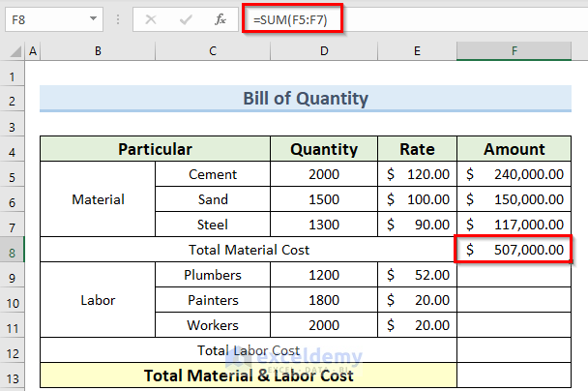Click the $117,000.00 amount cell
This screenshot has height=391, width=588.
514,225
